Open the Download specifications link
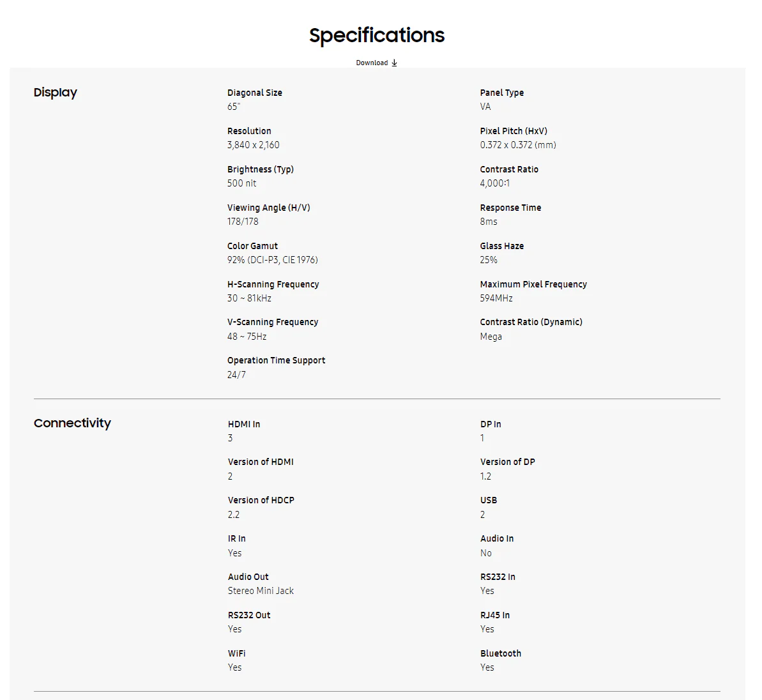This screenshot has height=700, width=762. 376,63
